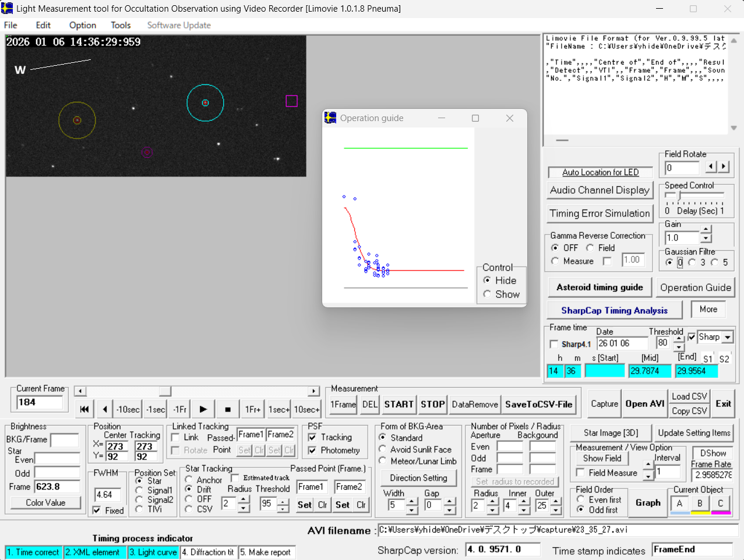Click the SaveToCSV-File button
744x560 pixels.
tap(538, 404)
